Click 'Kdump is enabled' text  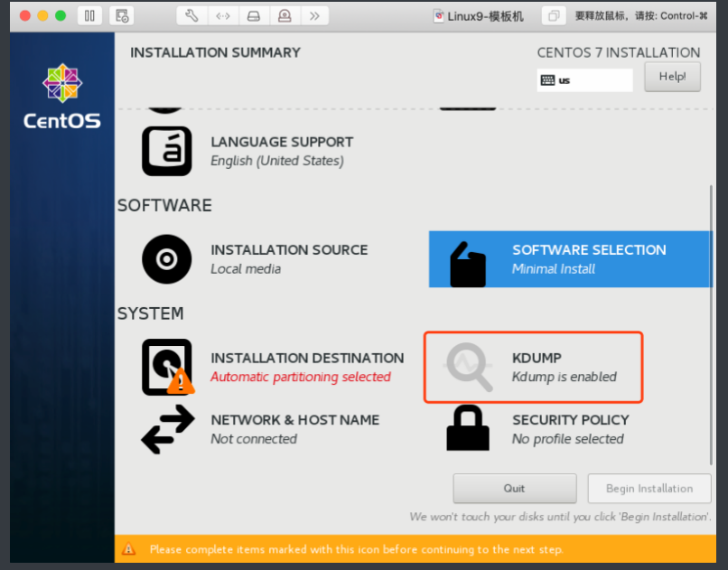coord(565,377)
